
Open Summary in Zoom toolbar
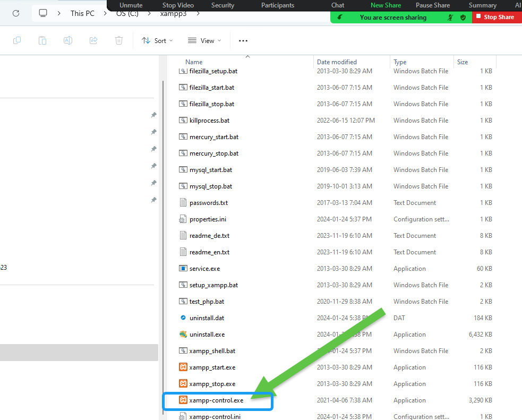pyautogui.click(x=482, y=5)
